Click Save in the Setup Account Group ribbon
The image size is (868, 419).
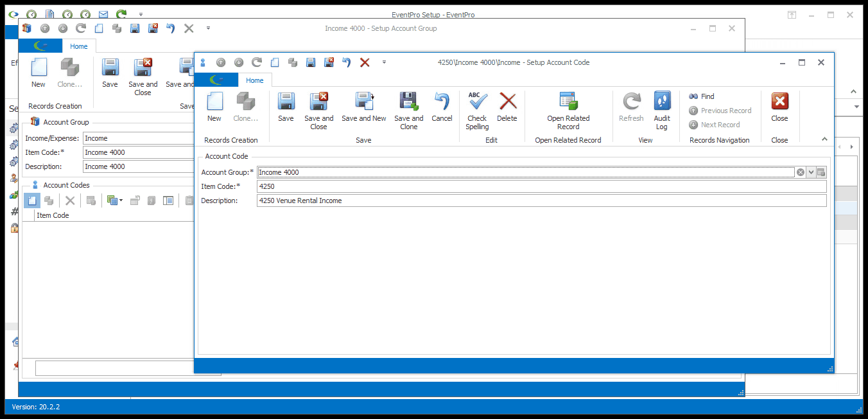click(x=110, y=73)
